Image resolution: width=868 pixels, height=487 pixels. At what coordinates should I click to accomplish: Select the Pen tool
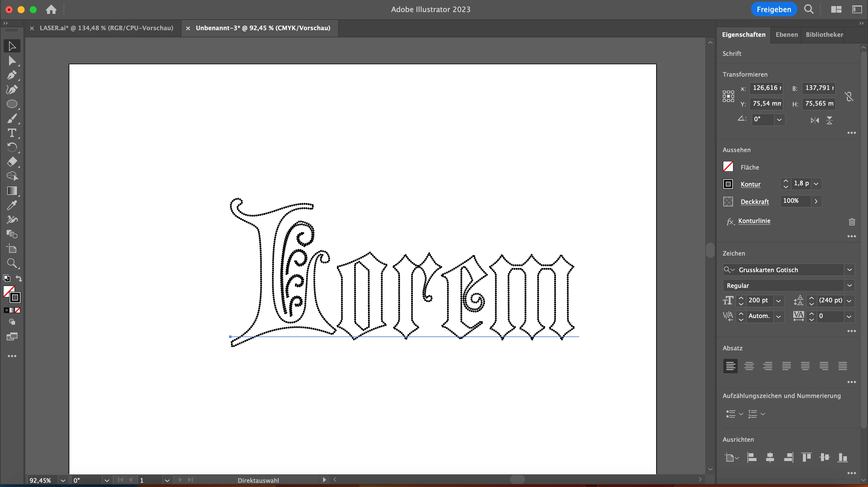coord(12,75)
